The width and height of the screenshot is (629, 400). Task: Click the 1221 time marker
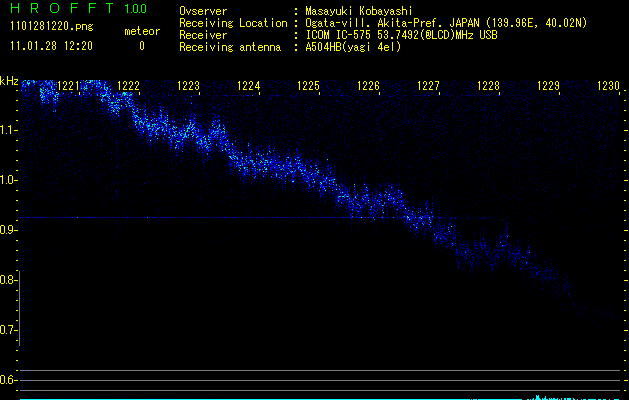(69, 87)
